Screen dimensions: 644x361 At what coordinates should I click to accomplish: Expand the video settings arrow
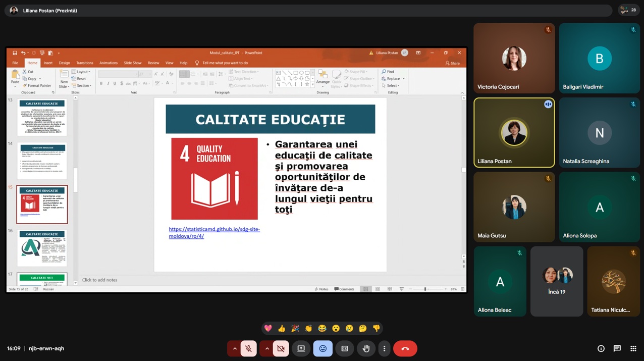(267, 348)
